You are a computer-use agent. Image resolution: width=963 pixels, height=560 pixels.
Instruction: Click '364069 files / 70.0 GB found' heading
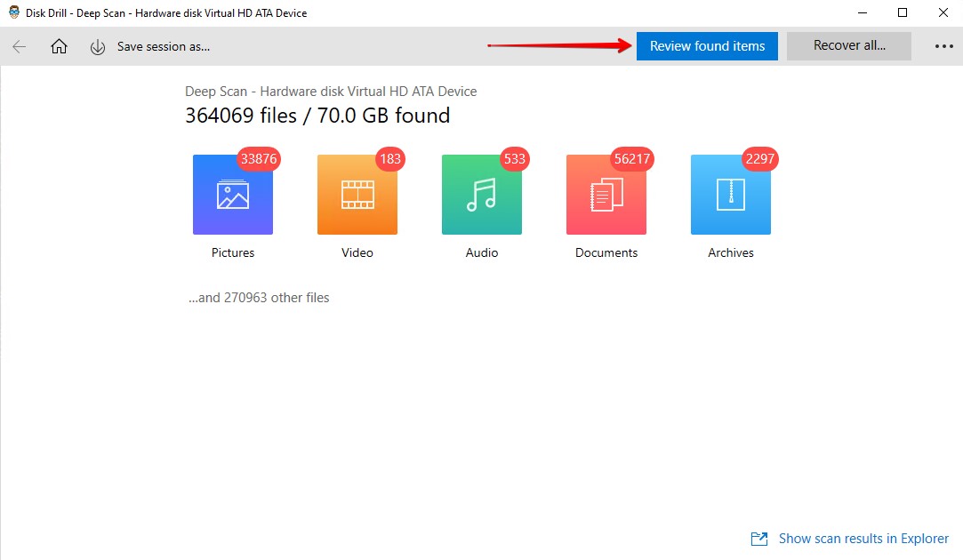point(317,116)
